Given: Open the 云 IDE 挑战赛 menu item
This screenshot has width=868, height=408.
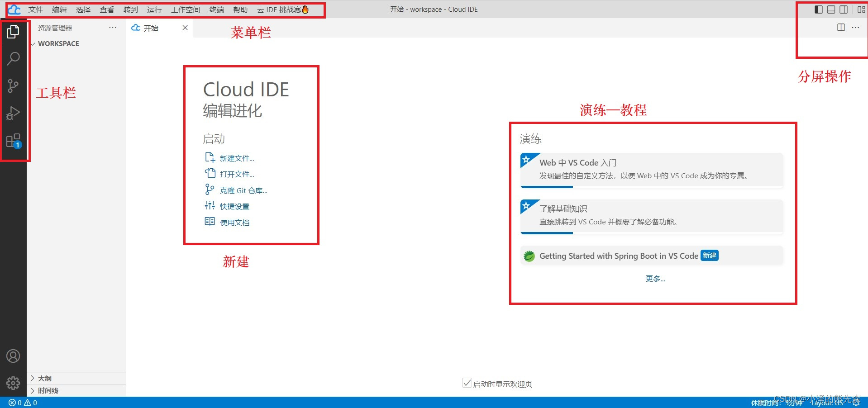Looking at the screenshot, I should click(283, 9).
